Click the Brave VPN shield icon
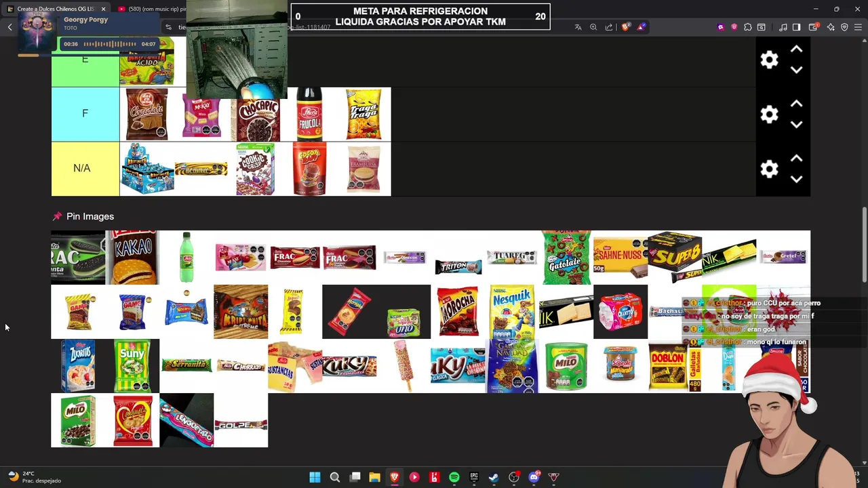 [844, 27]
